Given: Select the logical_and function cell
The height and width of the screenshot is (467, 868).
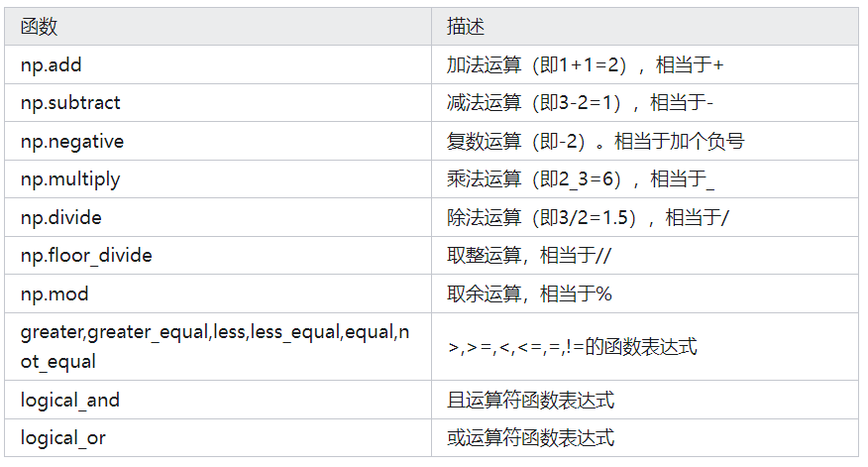Looking at the screenshot, I should click(70, 400).
